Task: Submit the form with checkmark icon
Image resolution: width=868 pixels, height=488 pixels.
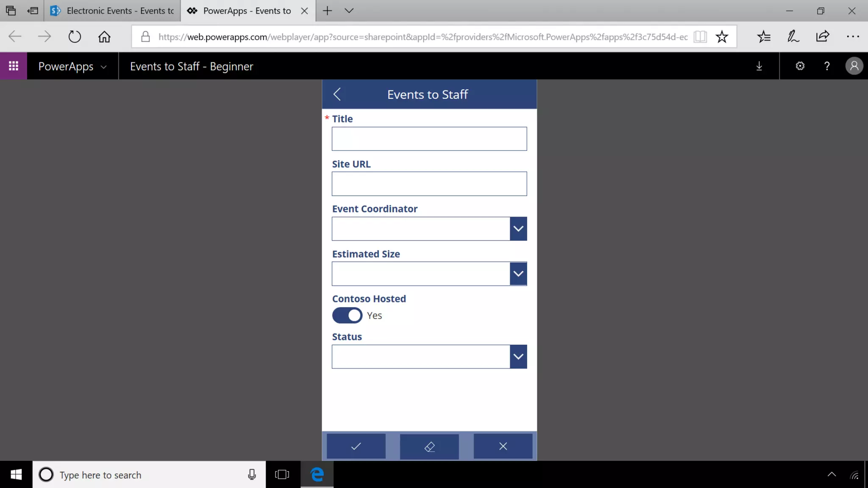Action: coord(356,446)
